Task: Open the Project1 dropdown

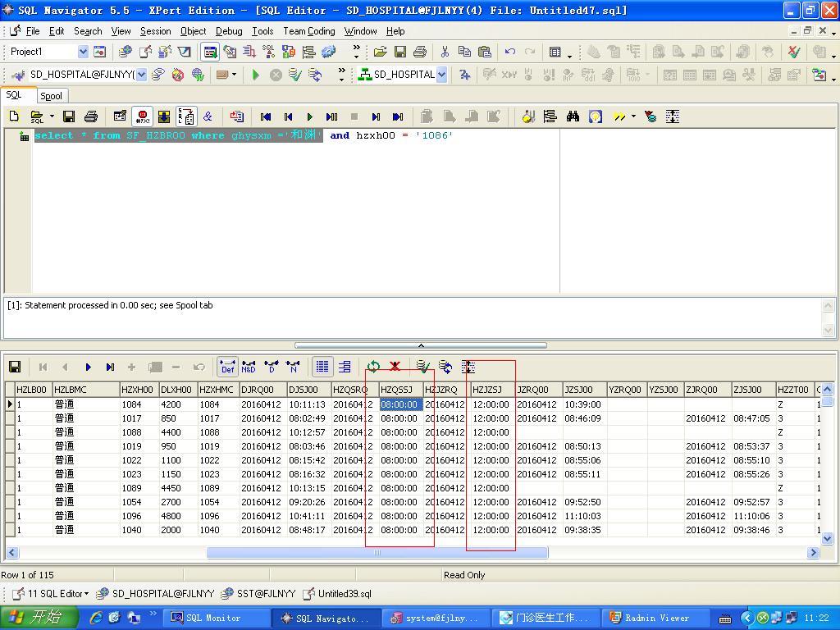Action: [x=82, y=52]
